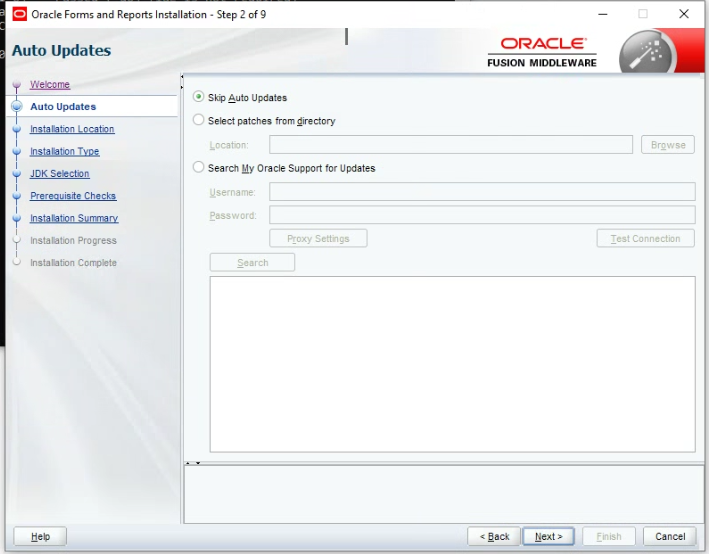
Task: Click the Browse button
Action: 668,145
